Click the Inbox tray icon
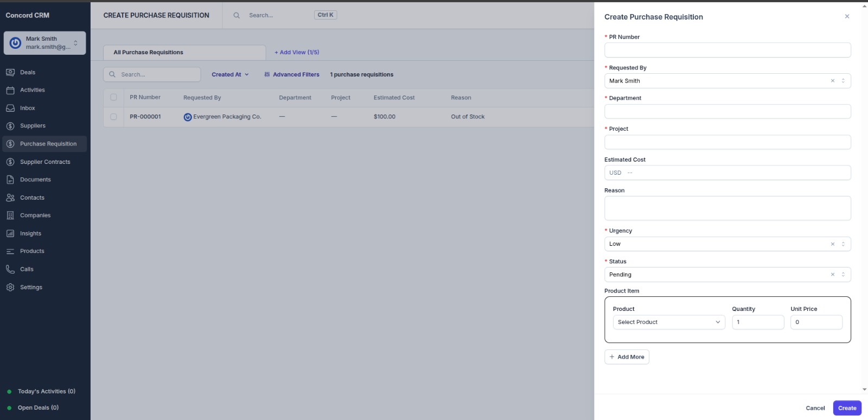 click(x=10, y=108)
